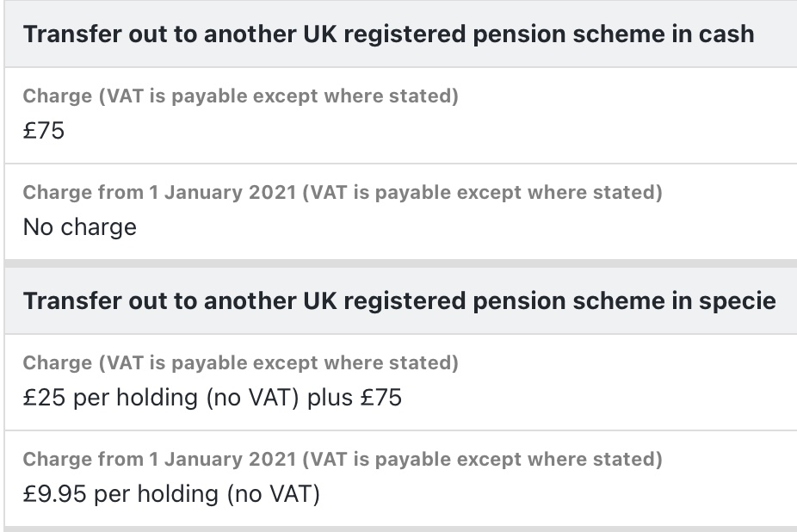Viewport: 797px width, 532px height.
Task: Click '1 January 2021' in the cash section
Action: point(223,193)
